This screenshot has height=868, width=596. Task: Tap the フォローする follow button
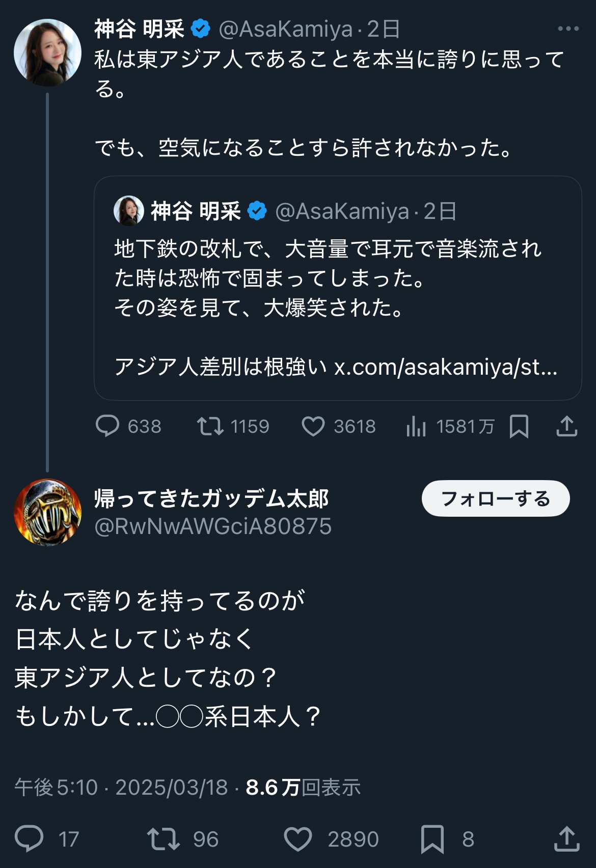[495, 498]
